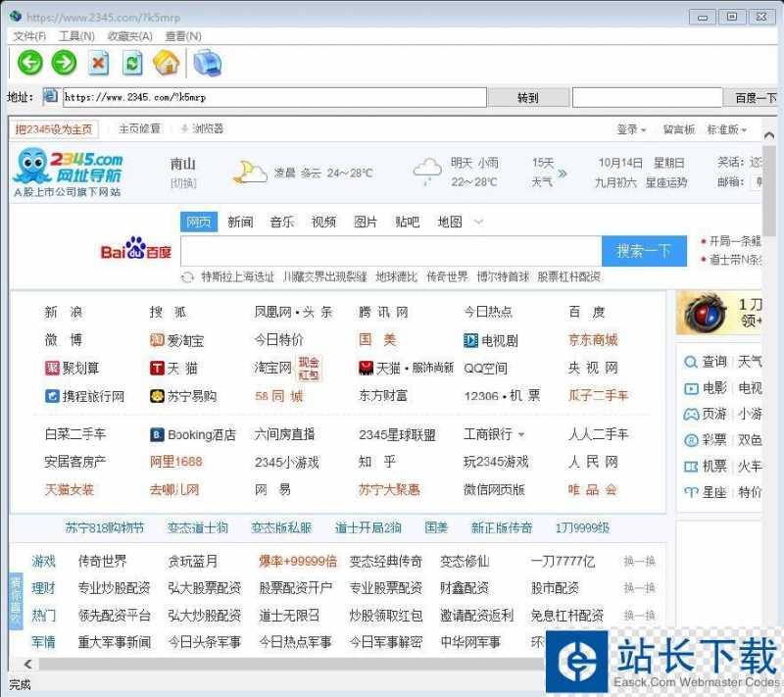Click the main Baidu search box

[391, 251]
